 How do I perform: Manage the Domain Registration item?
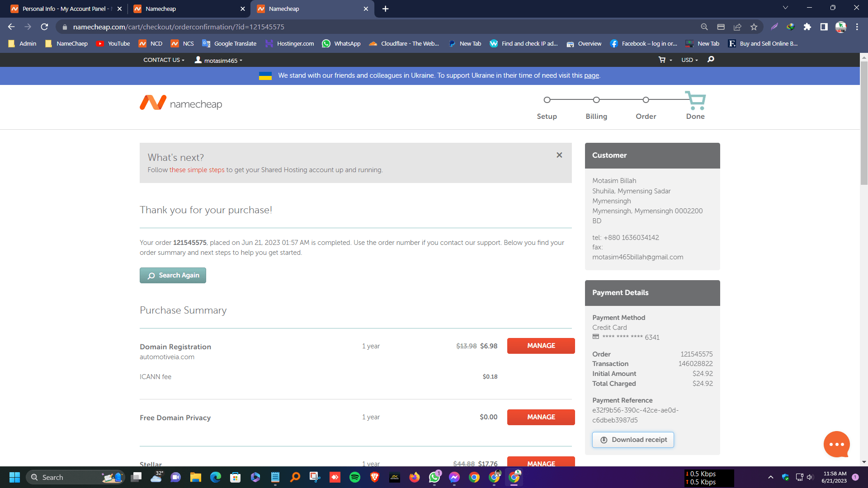[541, 346]
